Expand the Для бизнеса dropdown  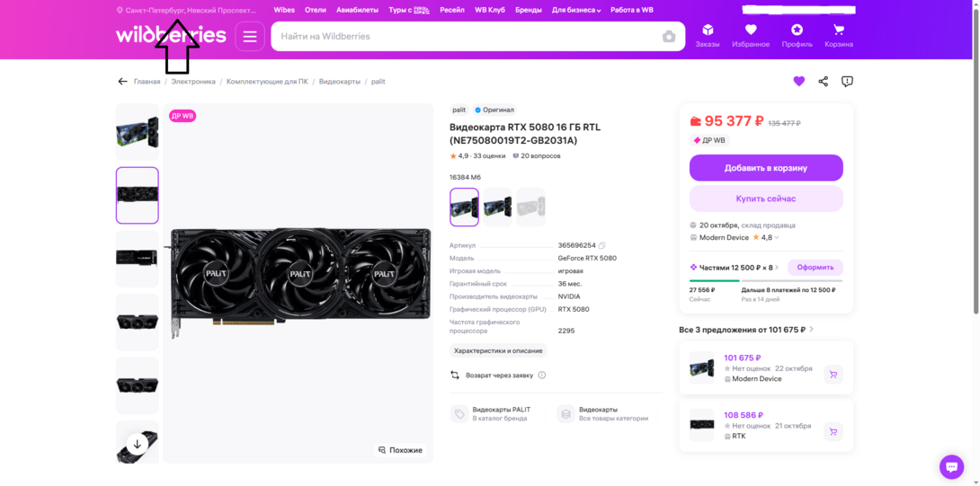[x=576, y=10]
